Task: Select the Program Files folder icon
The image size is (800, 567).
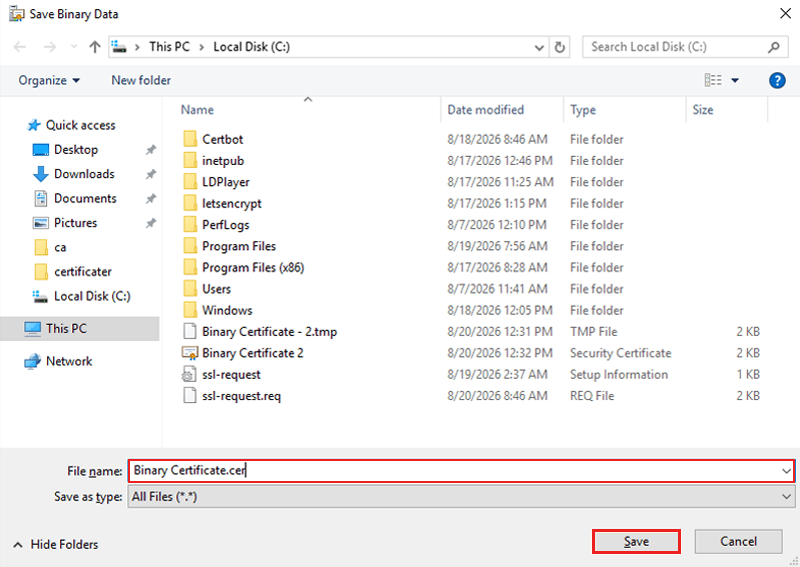Action: (190, 246)
